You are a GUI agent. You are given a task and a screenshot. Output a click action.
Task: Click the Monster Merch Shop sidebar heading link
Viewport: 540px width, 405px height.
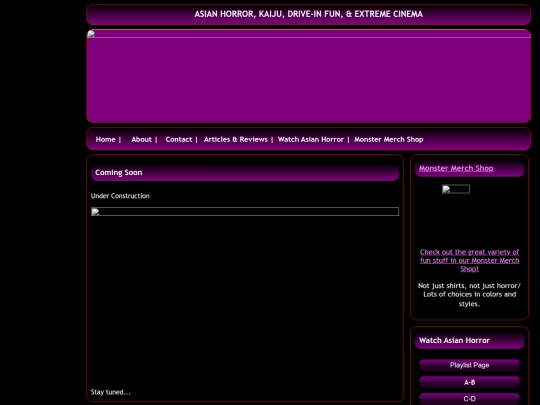point(456,168)
